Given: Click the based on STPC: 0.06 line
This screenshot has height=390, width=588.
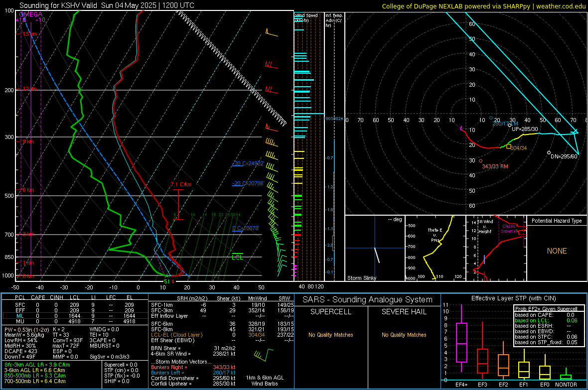Looking at the screenshot, I should [x=546, y=337].
